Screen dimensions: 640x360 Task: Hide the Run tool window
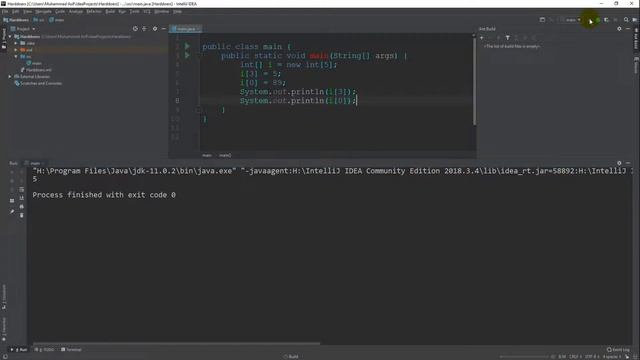pos(628,163)
